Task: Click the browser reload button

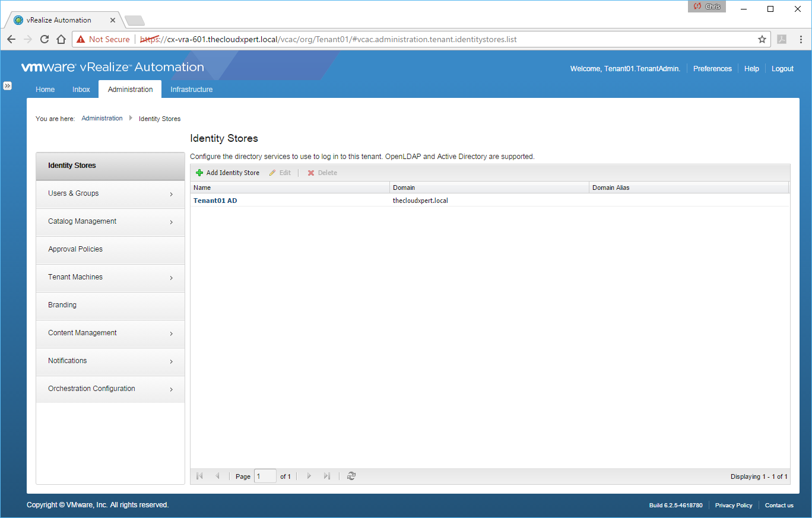Action: tap(45, 39)
